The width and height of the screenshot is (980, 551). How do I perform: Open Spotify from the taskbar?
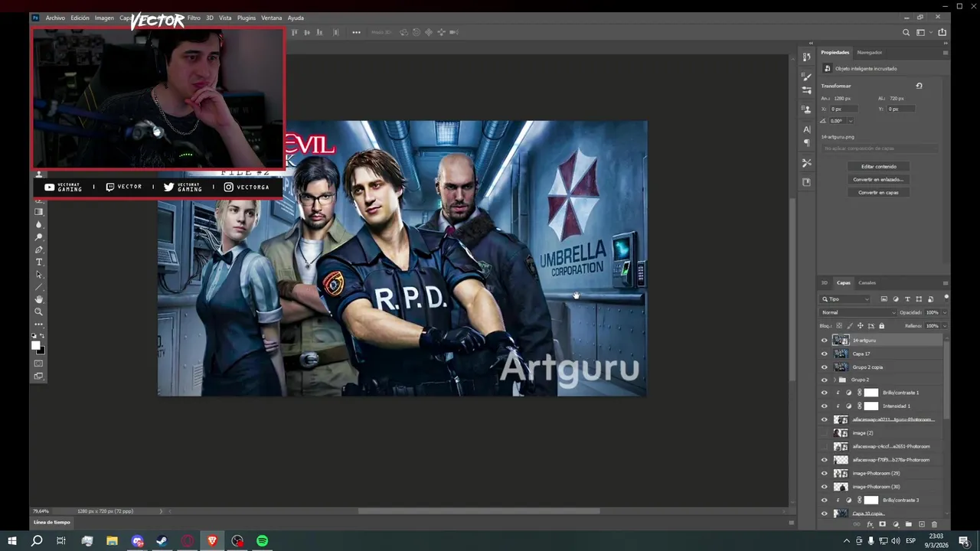263,541
